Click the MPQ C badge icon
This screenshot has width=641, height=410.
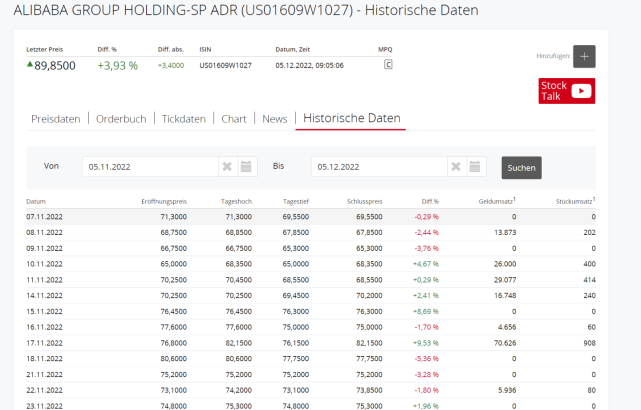[x=388, y=65]
